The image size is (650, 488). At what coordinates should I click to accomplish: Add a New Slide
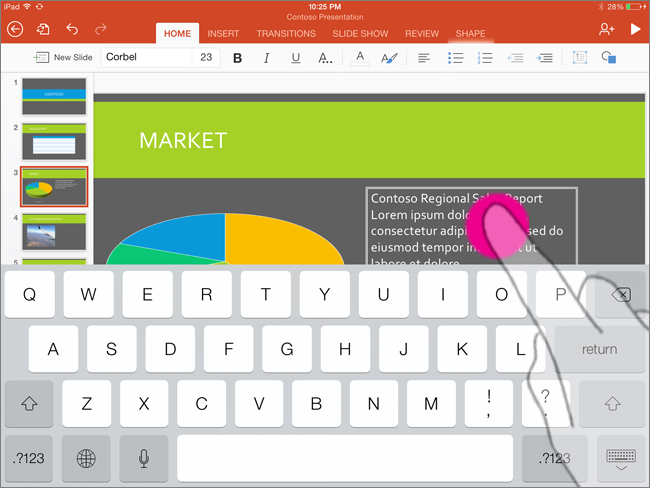pos(63,58)
